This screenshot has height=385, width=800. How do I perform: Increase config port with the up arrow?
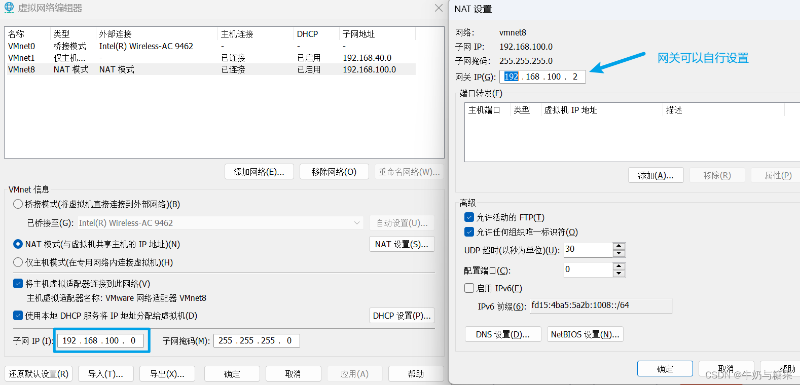(x=619, y=266)
